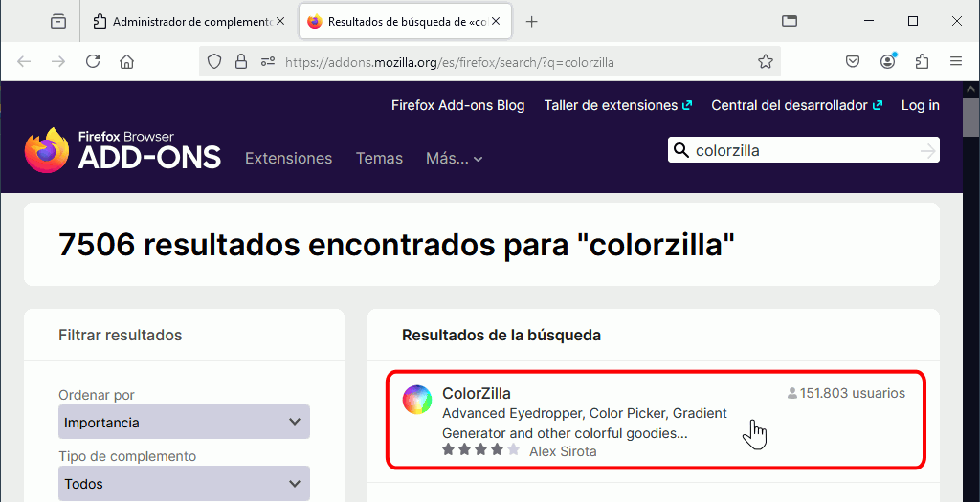Go forward one page
This screenshot has height=502, width=980.
[58, 61]
